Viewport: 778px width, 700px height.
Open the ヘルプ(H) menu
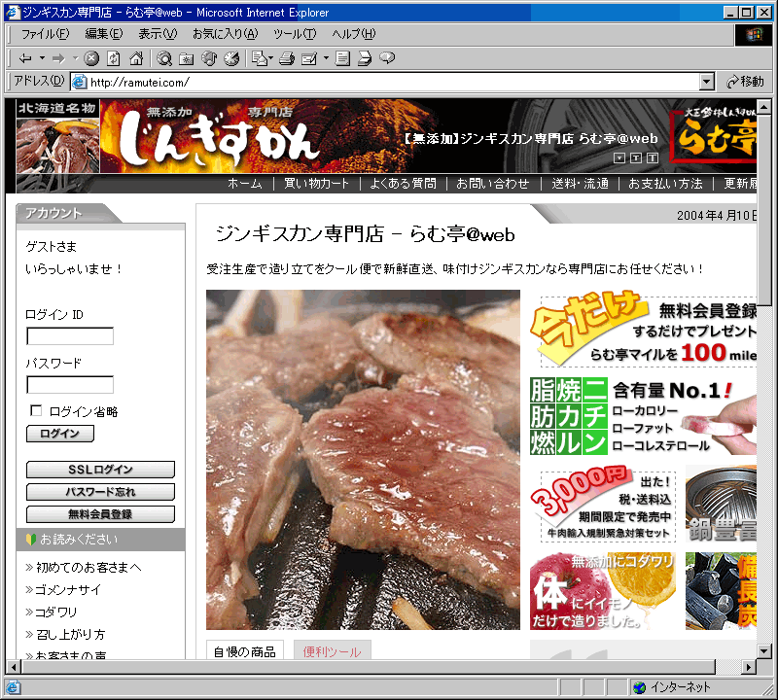pos(354,34)
